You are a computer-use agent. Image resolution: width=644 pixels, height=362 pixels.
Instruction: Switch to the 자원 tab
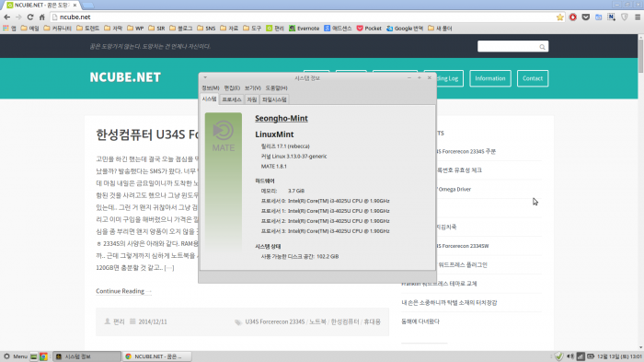click(x=252, y=99)
